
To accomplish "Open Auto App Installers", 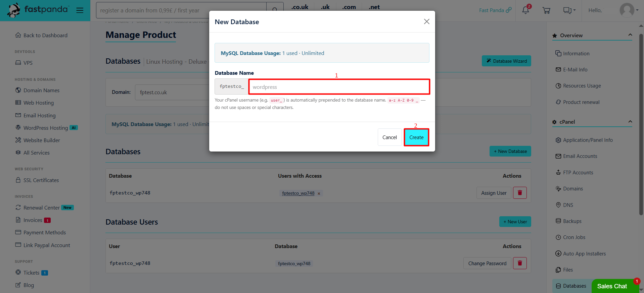I will (x=581, y=253).
